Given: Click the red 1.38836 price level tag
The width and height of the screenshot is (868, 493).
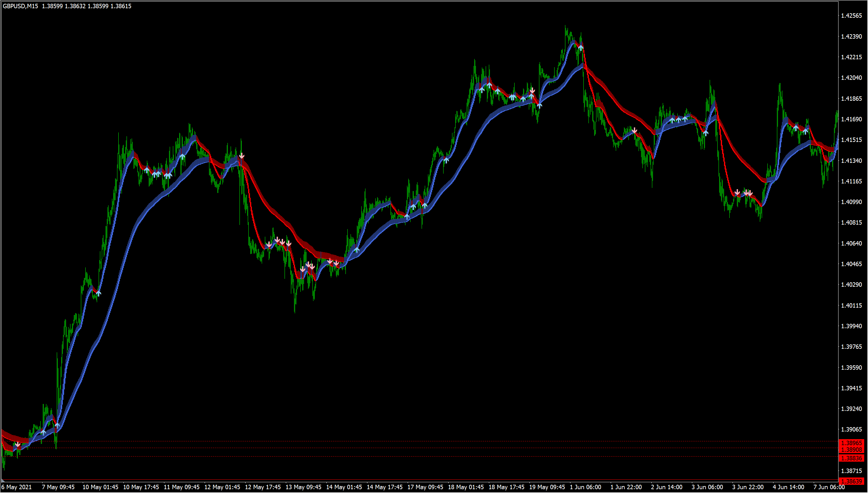Looking at the screenshot, I should pos(852,458).
